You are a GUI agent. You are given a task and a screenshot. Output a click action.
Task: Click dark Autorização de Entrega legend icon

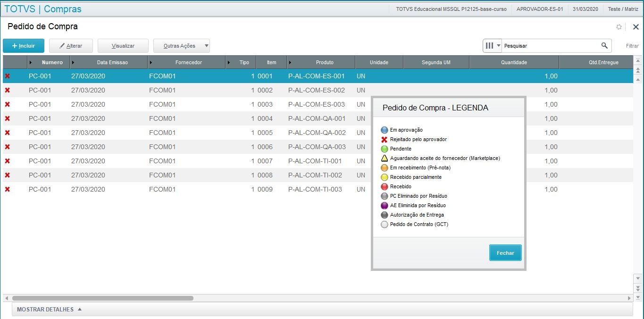click(x=385, y=215)
